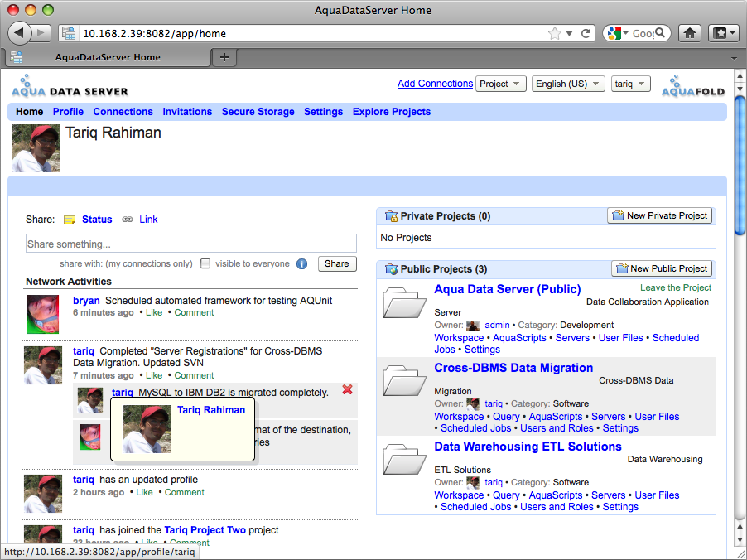747x560 pixels.
Task: Click the blue info icon beside visible to everyone
Action: point(302,264)
